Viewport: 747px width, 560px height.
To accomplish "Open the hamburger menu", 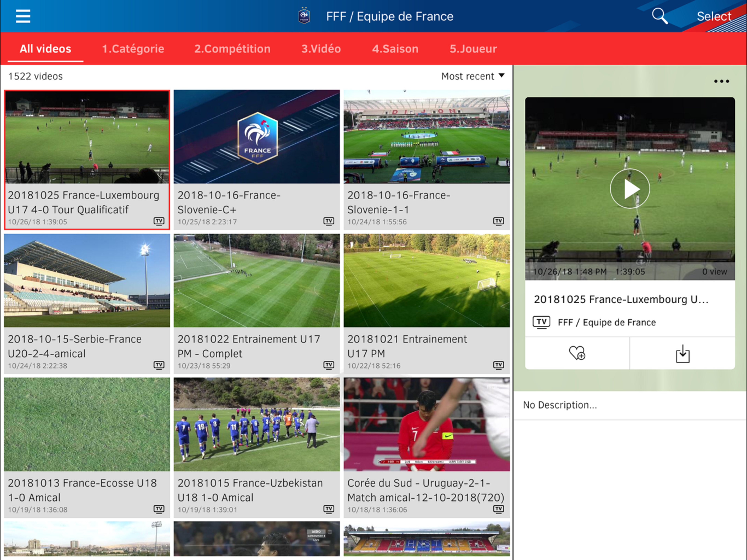I will point(23,16).
